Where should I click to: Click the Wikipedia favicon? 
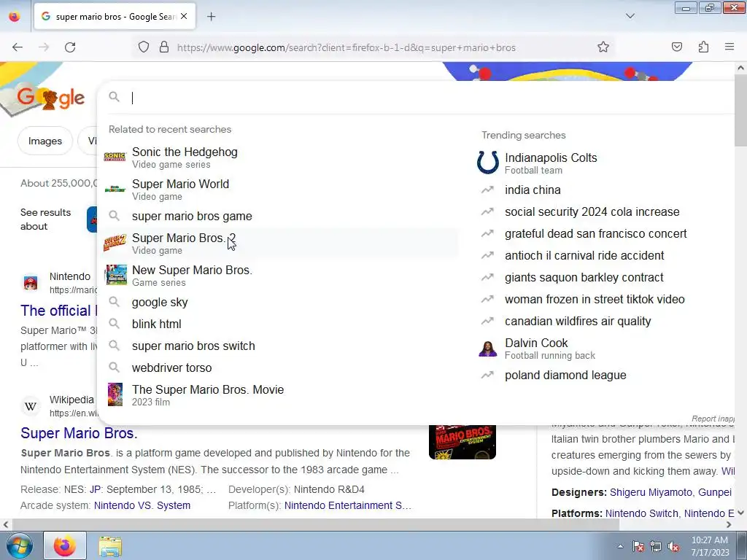tap(31, 405)
